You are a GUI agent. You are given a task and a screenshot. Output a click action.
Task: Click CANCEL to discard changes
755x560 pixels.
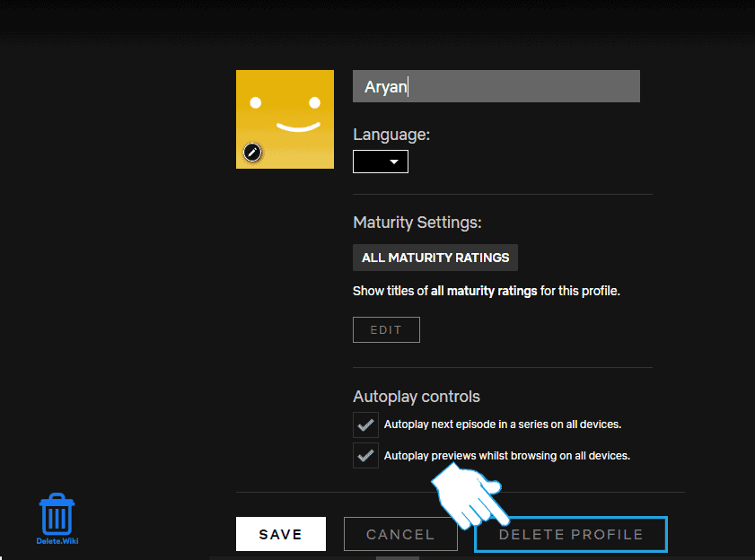coord(400,534)
